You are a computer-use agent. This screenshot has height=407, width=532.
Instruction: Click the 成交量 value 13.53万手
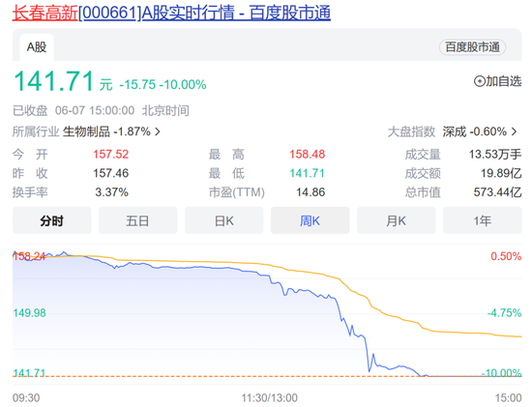(495, 155)
